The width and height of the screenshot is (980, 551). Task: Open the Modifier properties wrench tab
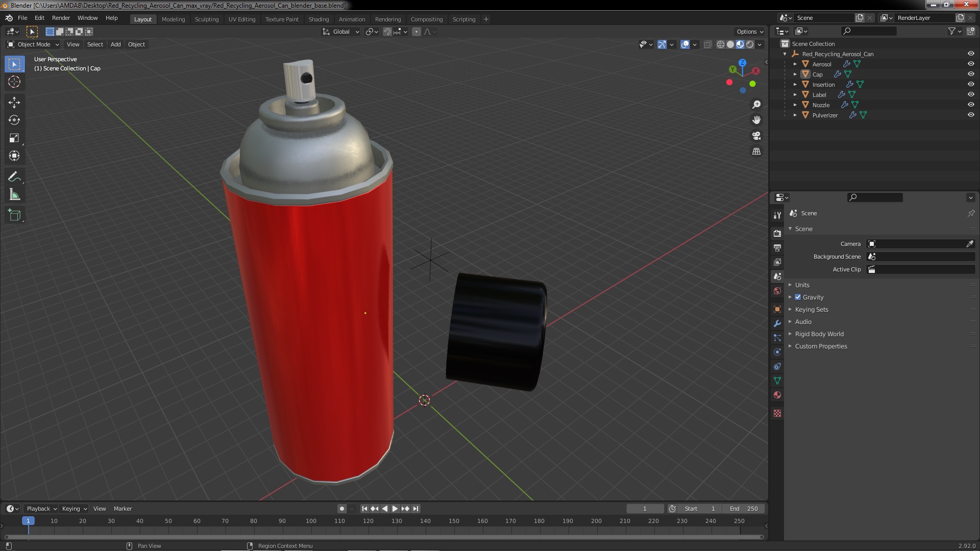[777, 323]
